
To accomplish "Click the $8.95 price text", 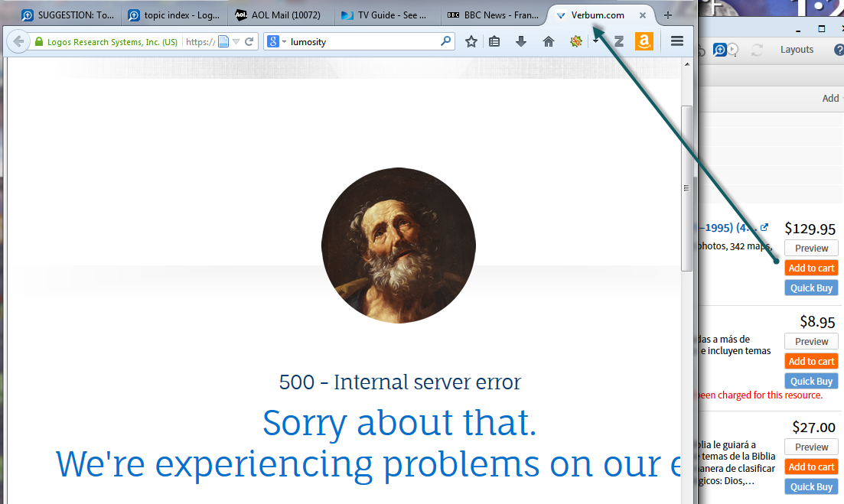I will (x=817, y=322).
